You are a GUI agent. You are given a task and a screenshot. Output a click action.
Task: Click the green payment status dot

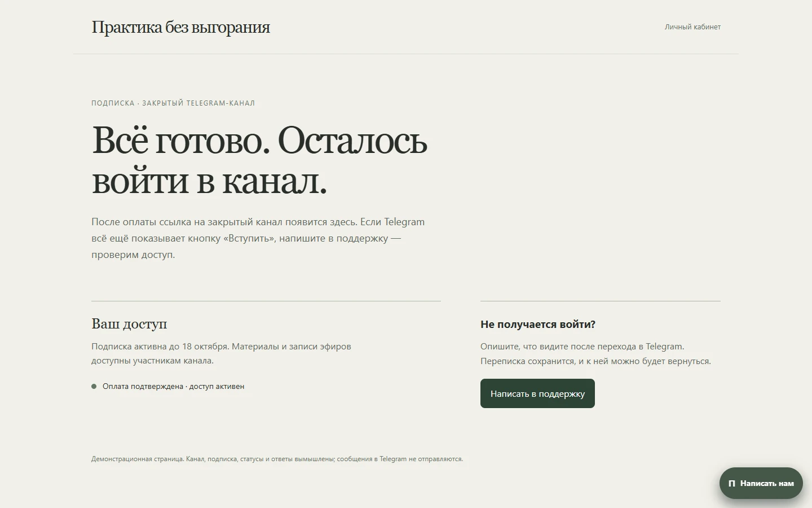click(x=94, y=387)
